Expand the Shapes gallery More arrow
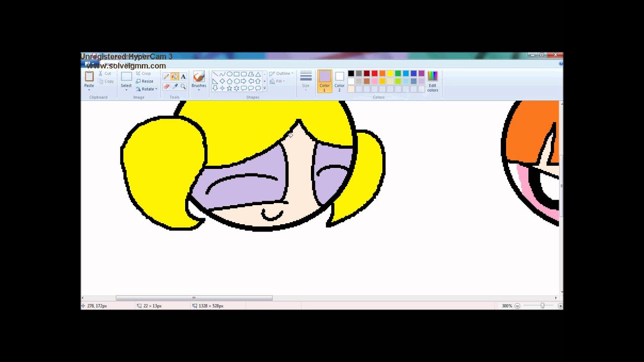644x362 pixels. pos(265,88)
